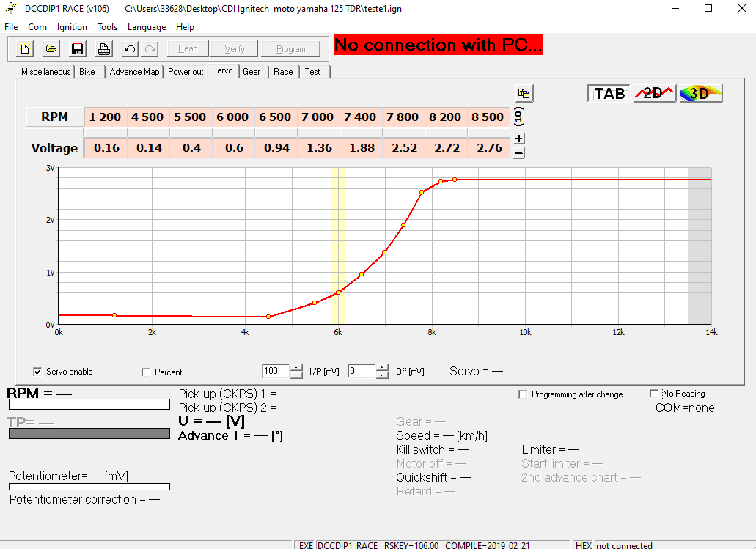Increase the Off [mV] value
Screen dimensions: 756x549
pos(382,368)
